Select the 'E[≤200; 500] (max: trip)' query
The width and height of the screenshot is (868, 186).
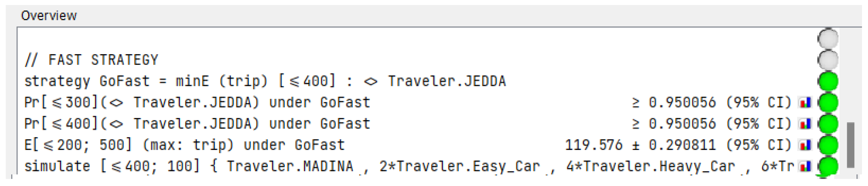pyautogui.click(x=184, y=145)
